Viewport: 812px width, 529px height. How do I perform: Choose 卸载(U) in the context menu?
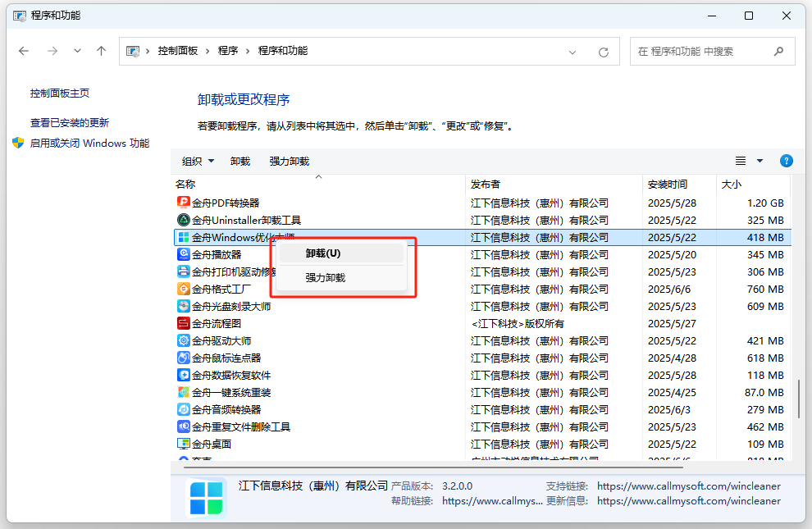coord(340,253)
